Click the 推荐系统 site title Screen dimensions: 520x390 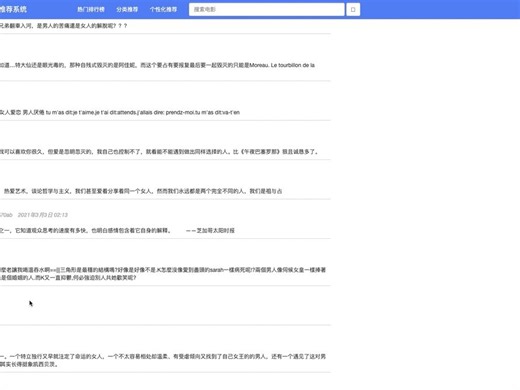click(13, 9)
